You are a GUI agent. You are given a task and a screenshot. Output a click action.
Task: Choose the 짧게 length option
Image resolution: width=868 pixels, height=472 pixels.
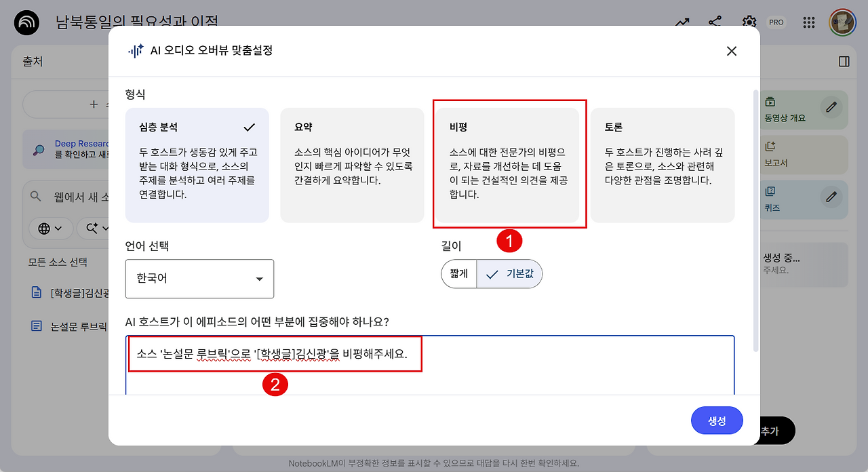[459, 274]
